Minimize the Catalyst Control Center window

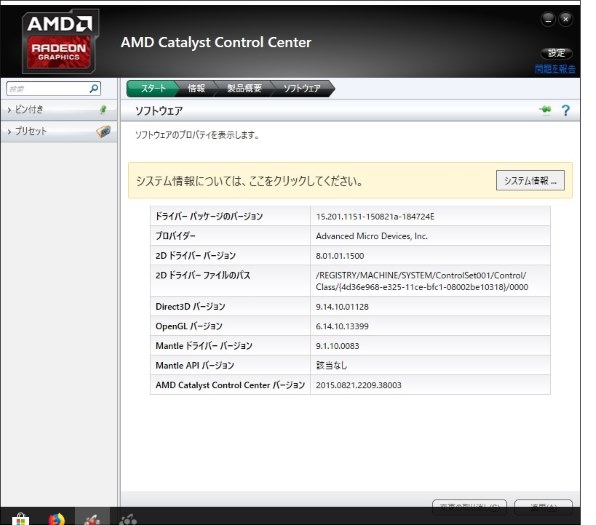[548, 19]
